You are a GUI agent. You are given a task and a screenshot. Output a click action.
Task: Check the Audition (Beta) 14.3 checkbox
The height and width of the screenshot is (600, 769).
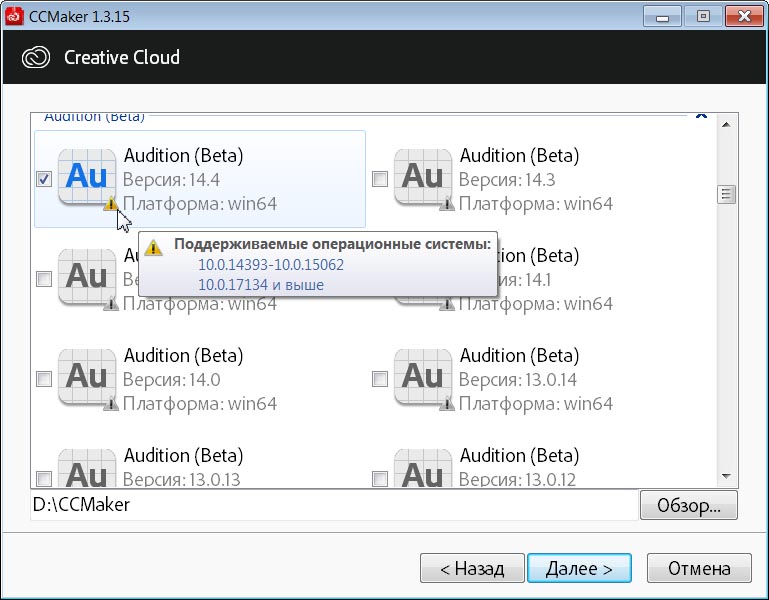coord(380,179)
